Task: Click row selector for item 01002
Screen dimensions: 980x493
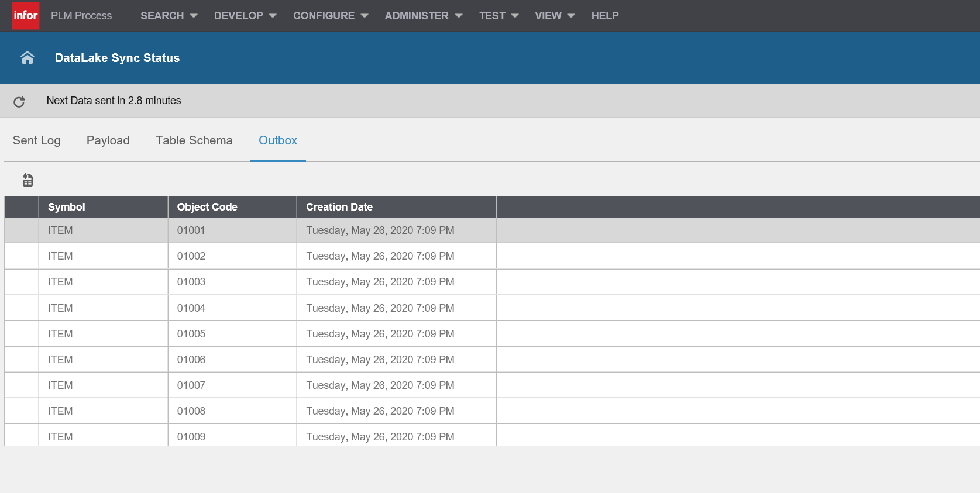Action: 22,256
